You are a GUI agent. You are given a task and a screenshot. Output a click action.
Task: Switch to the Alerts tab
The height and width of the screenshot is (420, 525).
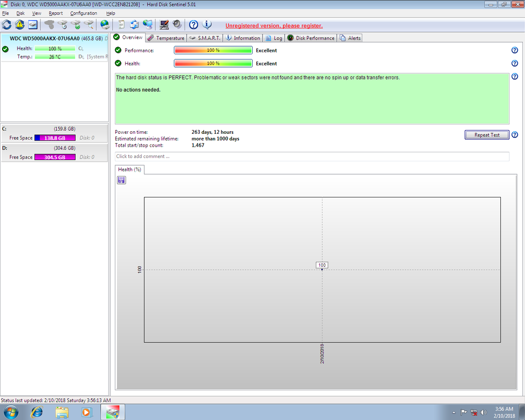pos(350,38)
